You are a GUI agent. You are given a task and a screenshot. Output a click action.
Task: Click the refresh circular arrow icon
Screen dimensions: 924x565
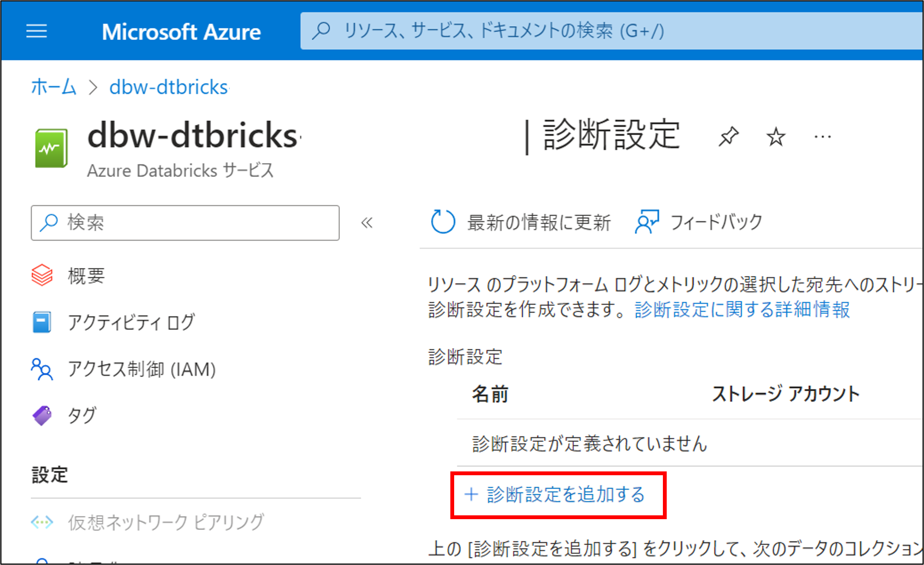click(443, 222)
